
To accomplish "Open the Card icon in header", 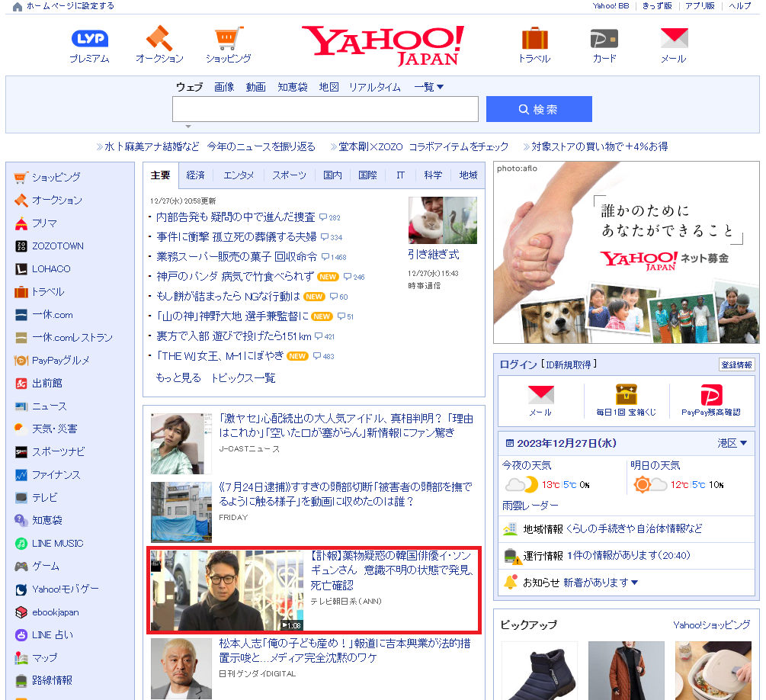I will (x=604, y=39).
